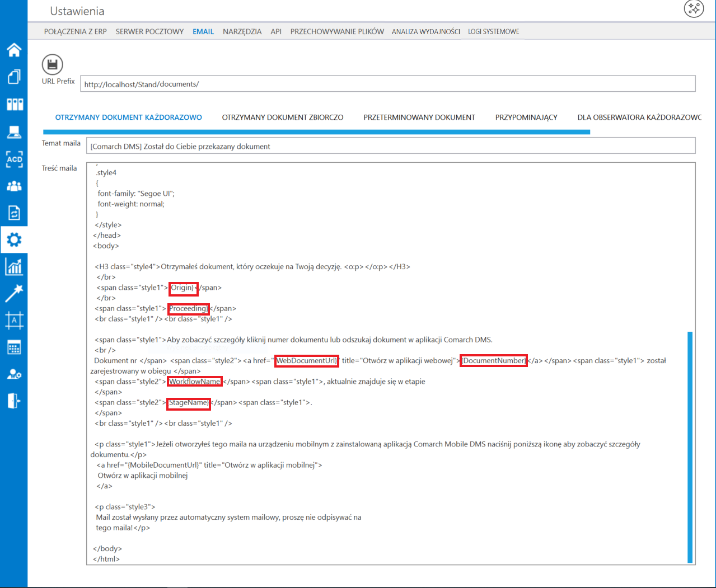Image resolution: width=716 pixels, height=588 pixels.
Task: Open the chart reports icon in sidebar
Action: pos(14,267)
